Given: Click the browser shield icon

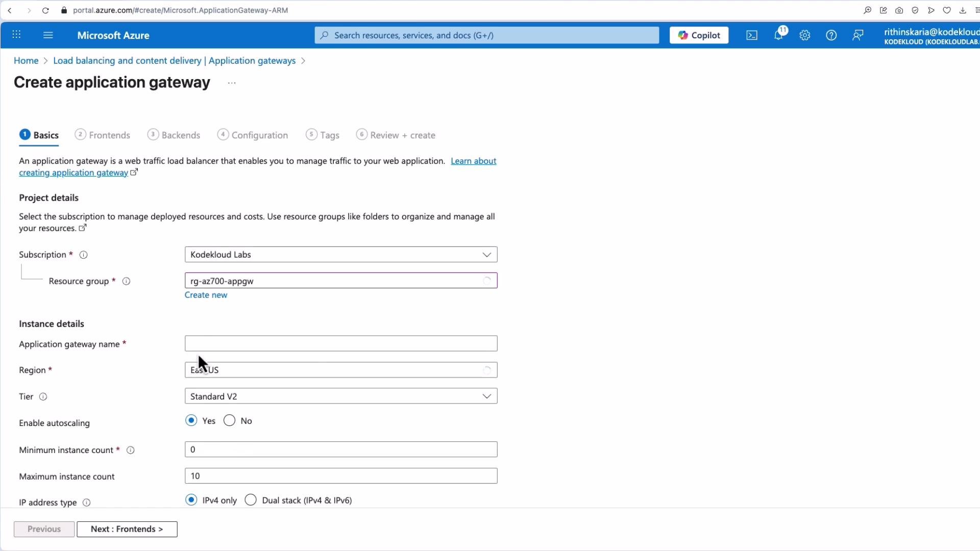Looking at the screenshot, I should [915, 10].
